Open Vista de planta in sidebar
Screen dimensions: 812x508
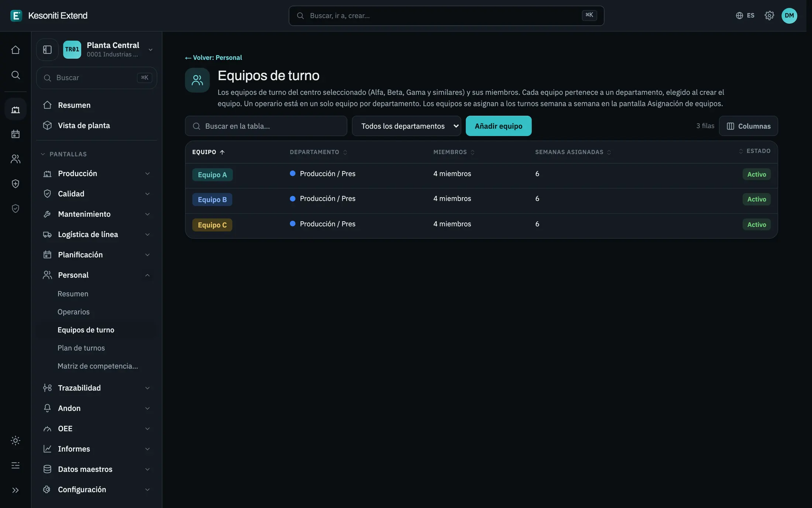point(97,126)
